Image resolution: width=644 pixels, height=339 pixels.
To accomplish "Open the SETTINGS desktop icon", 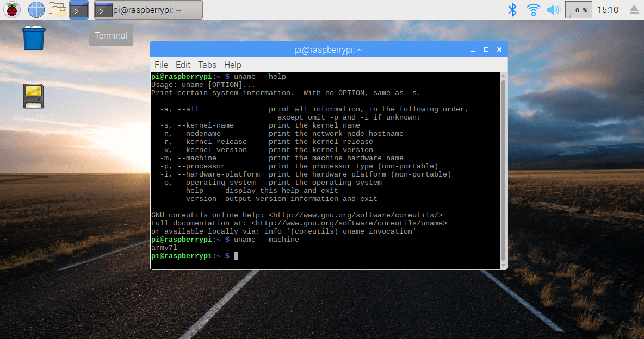I will pyautogui.click(x=33, y=97).
